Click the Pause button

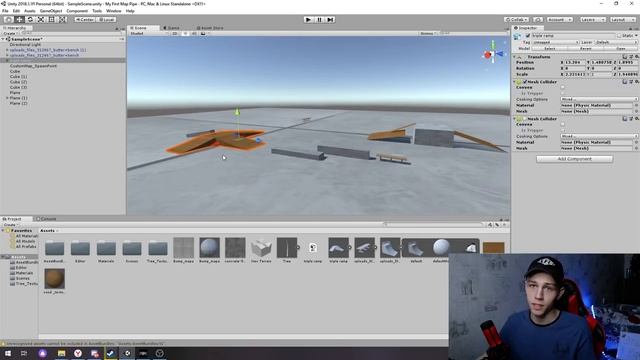(x=319, y=20)
